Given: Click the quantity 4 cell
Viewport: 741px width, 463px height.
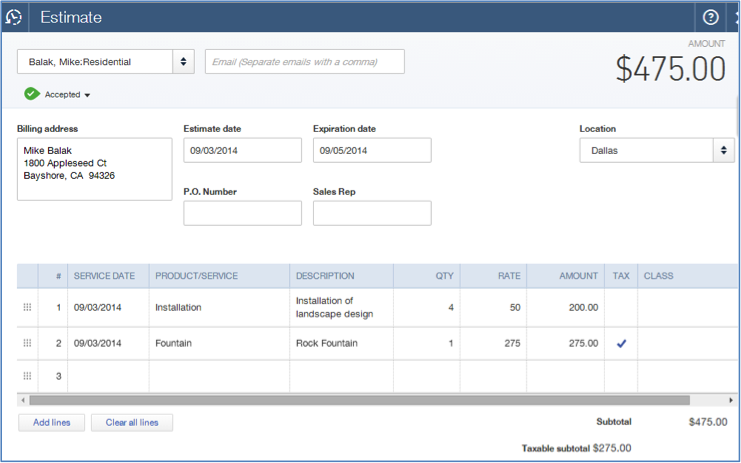Looking at the screenshot, I should (x=427, y=308).
